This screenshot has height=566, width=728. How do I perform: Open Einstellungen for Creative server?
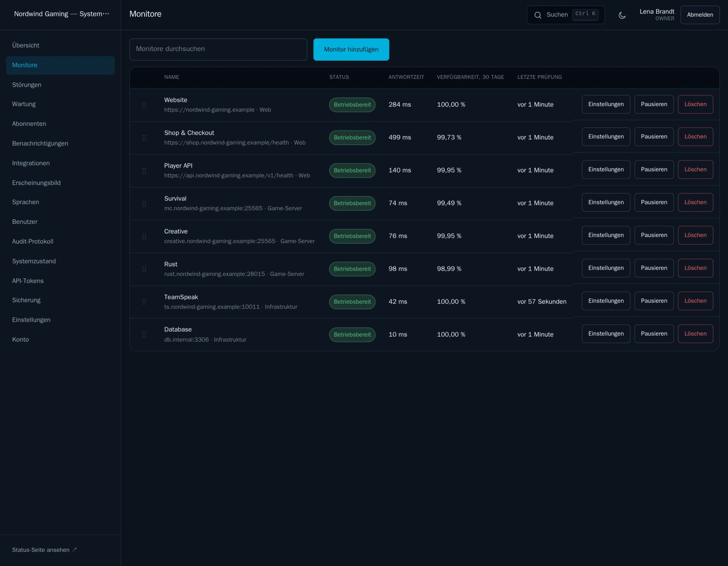point(606,235)
